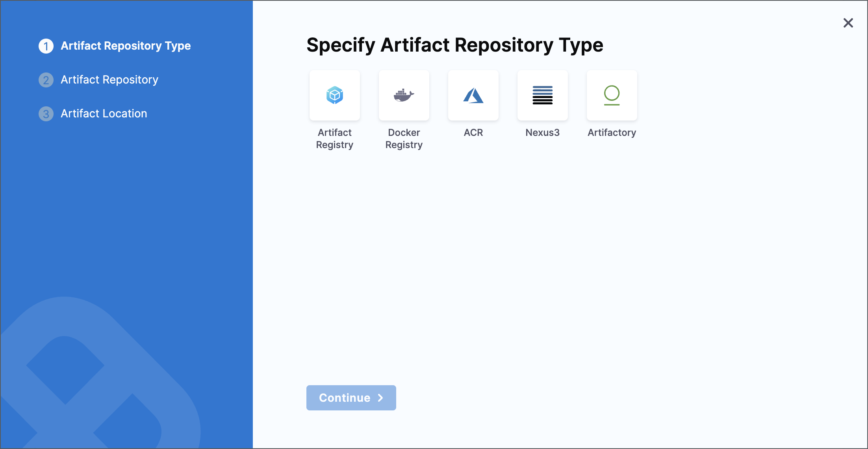
Task: Select the Artifact Registry cube icon
Action: coord(334,95)
